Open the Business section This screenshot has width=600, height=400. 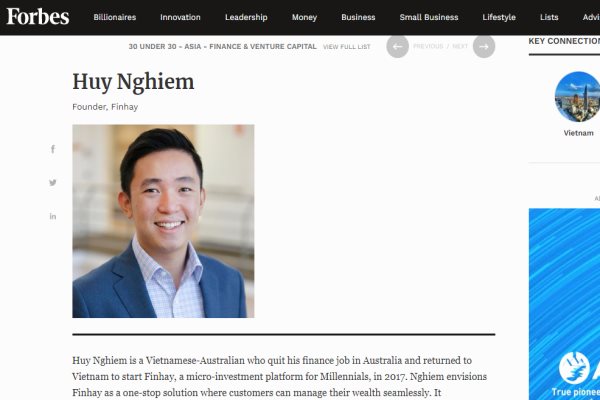358,17
